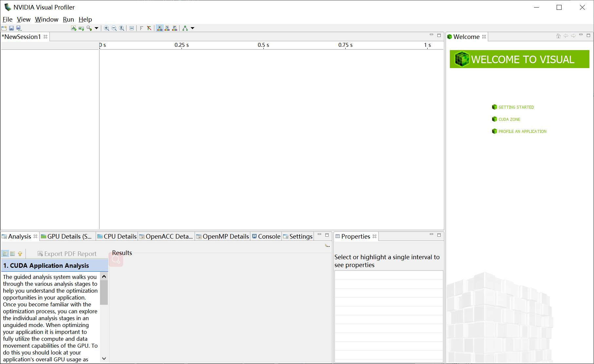Click the 0.5 s timeline ruler mark
Viewport: 594px width, 364px height.
point(263,45)
